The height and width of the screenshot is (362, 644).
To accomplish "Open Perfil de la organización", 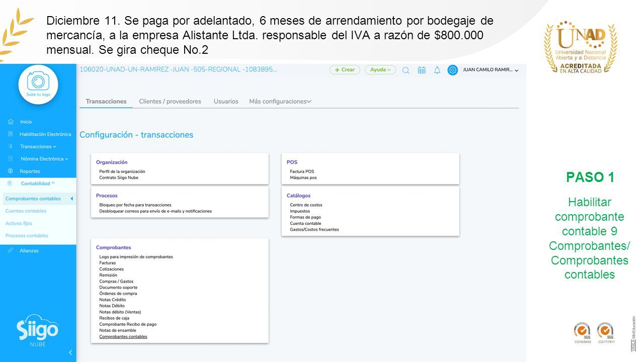I will 122,171.
